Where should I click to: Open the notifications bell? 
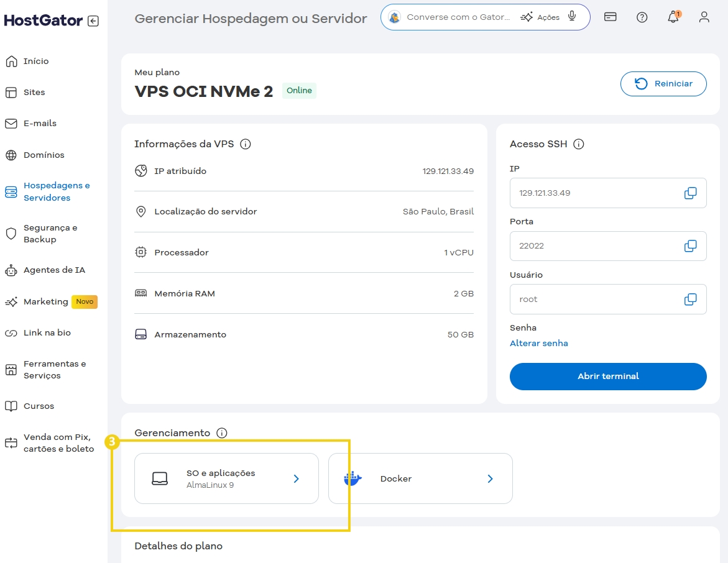pos(673,17)
